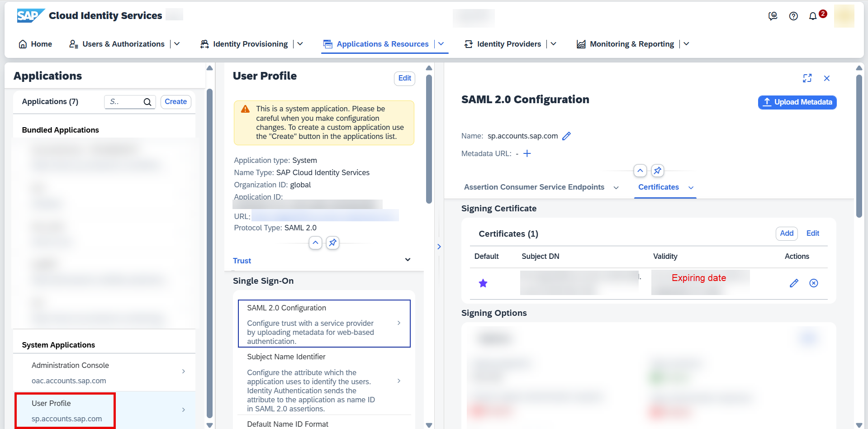Click the Subject DN column header

point(541,257)
